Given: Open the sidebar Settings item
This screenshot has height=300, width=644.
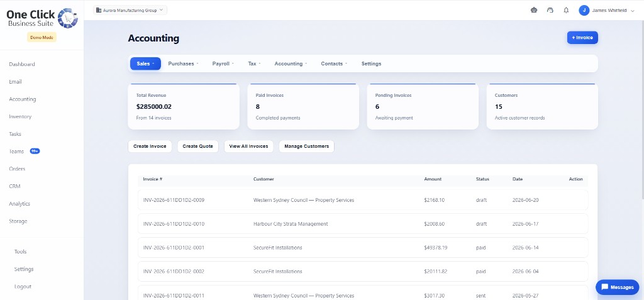Looking at the screenshot, I should click(x=24, y=269).
